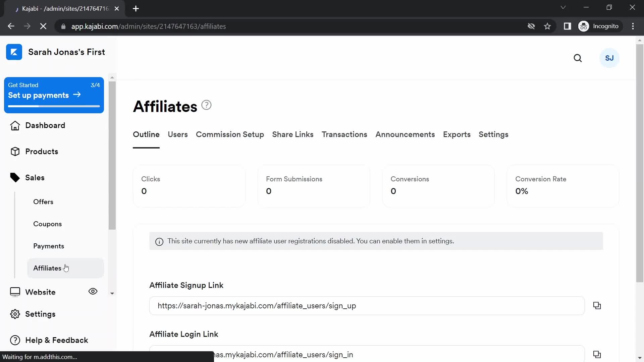
Task: Click the Conversion Rate stat card
Action: point(563,186)
